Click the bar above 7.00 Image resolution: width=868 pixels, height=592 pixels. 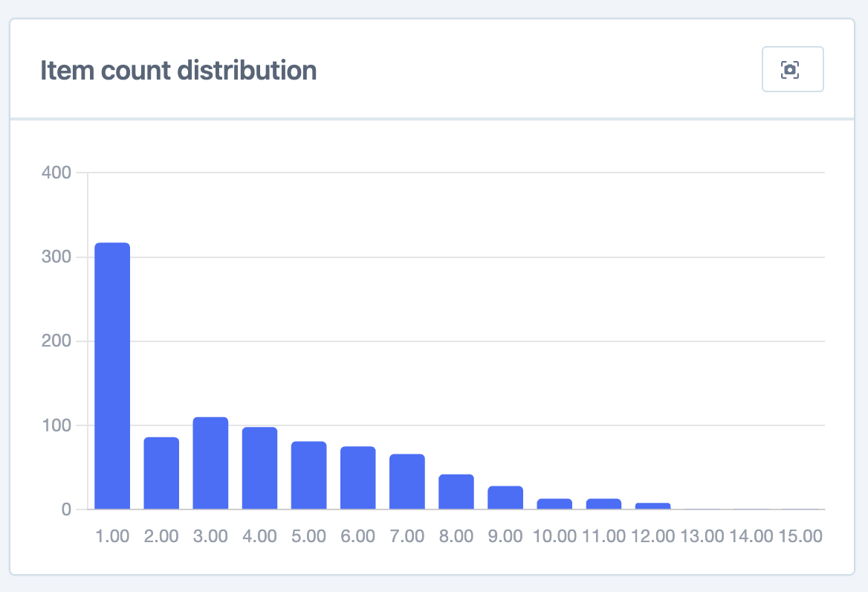(x=407, y=480)
